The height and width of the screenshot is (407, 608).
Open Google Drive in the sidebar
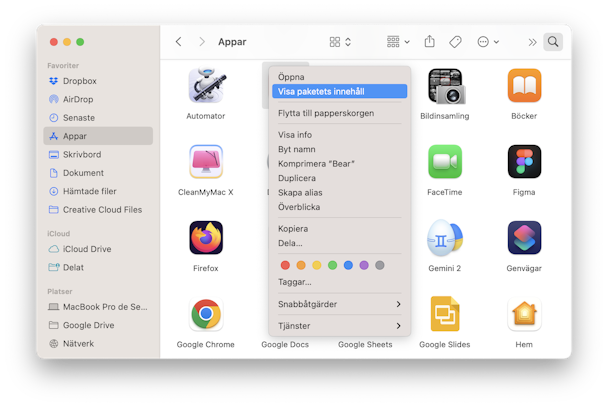(98, 325)
